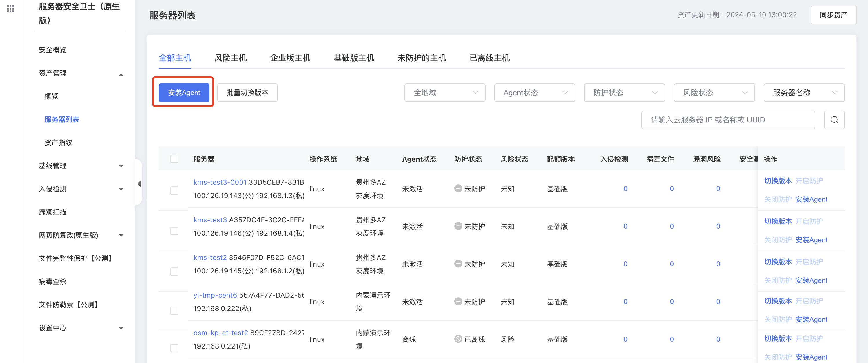Screen dimensions: 868x363
Task: Open the 防护状态 filter dropdown
Action: click(624, 92)
